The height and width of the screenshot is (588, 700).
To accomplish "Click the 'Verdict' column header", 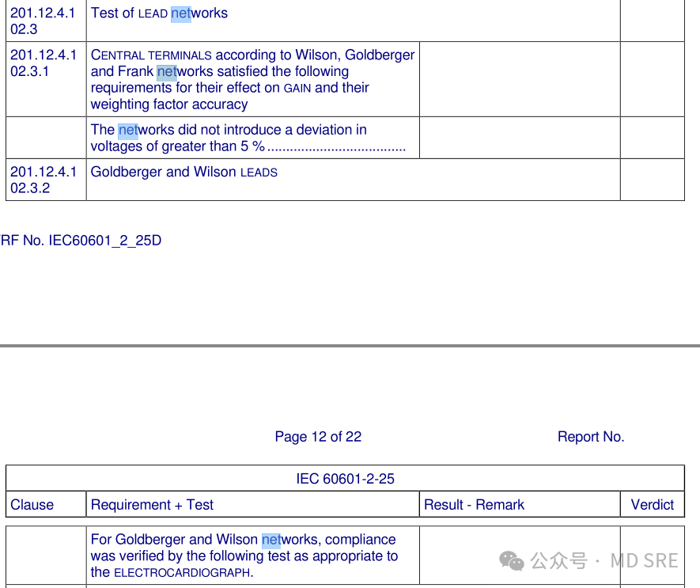I will 652,505.
